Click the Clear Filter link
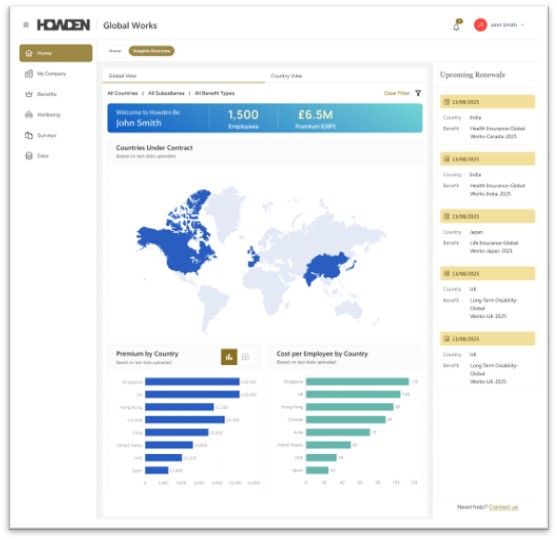The height and width of the screenshot is (540, 557). (397, 93)
